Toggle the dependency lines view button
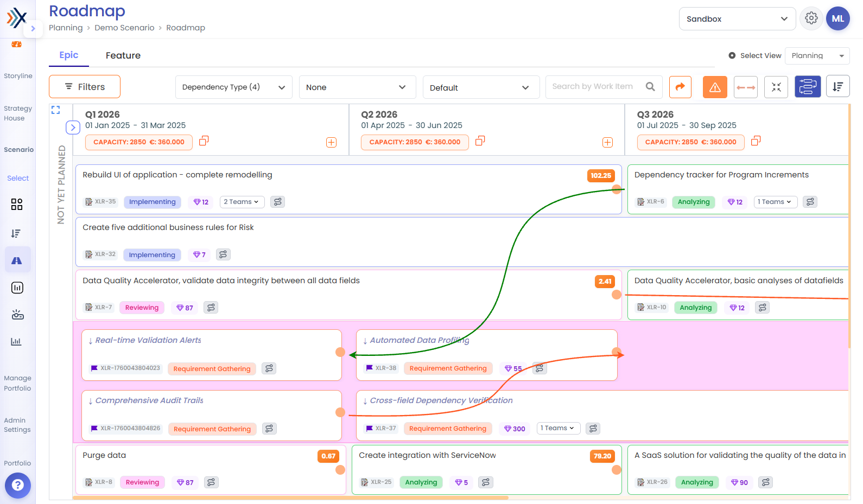The image size is (863, 504). 808,87
